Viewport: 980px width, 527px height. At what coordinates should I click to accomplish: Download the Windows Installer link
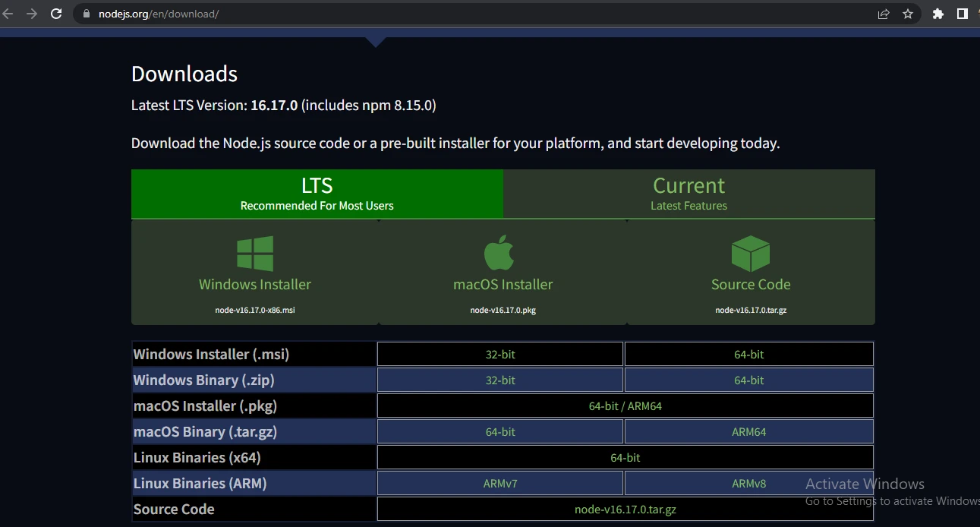pos(255,284)
